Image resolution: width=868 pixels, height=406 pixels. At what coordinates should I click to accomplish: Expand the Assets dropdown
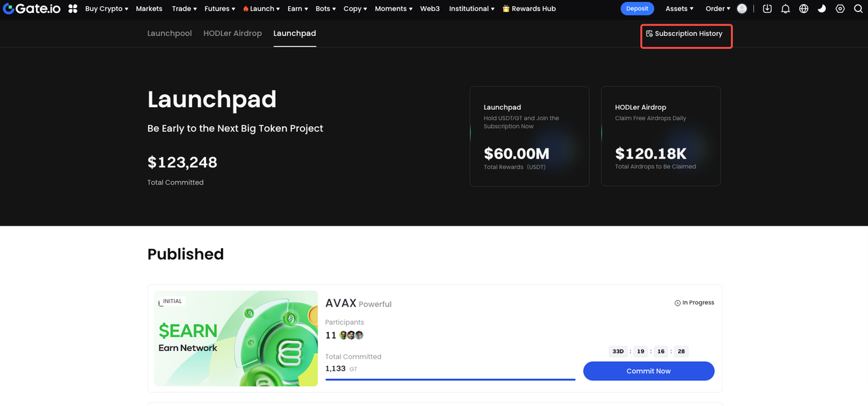tap(679, 9)
